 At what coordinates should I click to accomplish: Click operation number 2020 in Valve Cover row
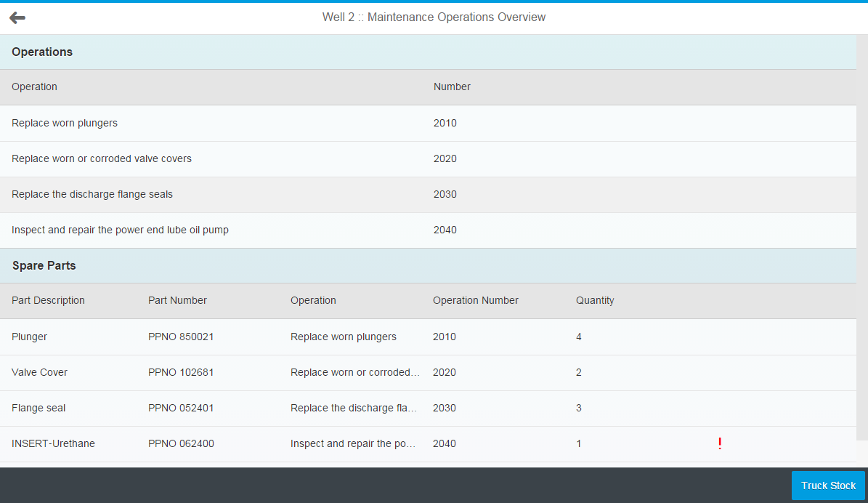coord(445,372)
